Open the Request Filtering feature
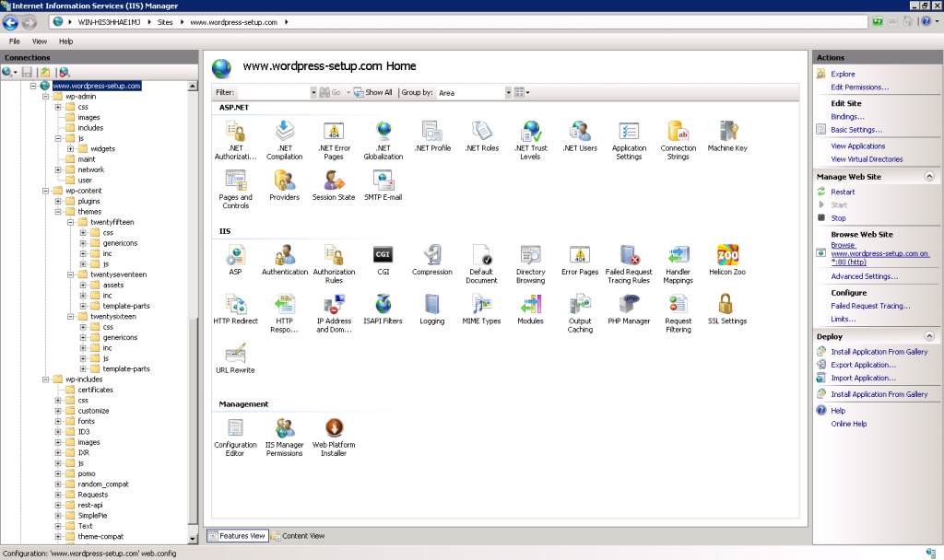 pyautogui.click(x=678, y=313)
